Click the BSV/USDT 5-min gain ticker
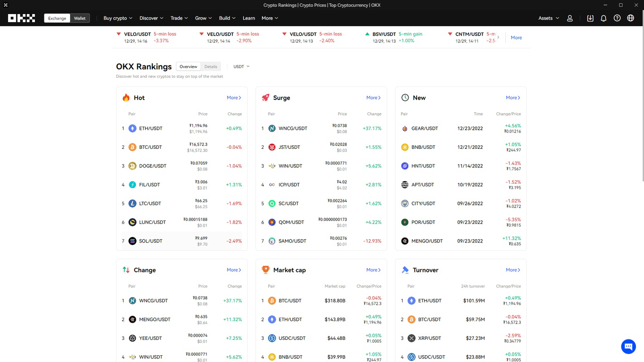The height and width of the screenshot is (362, 644). tap(394, 37)
